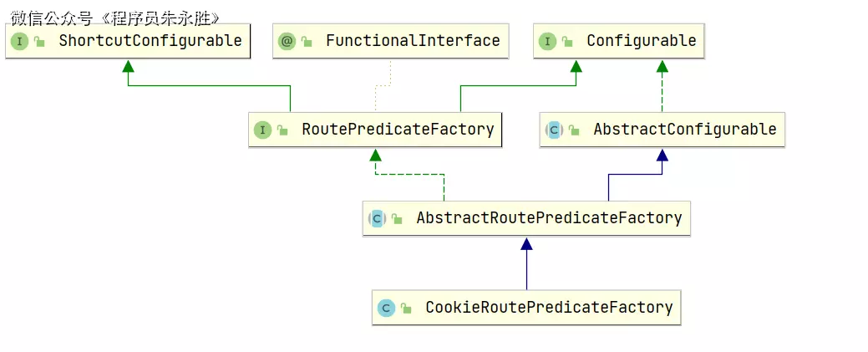Click the CookieRoutePredicateFactory class icon
This screenshot has width=868, height=352.
point(386,308)
